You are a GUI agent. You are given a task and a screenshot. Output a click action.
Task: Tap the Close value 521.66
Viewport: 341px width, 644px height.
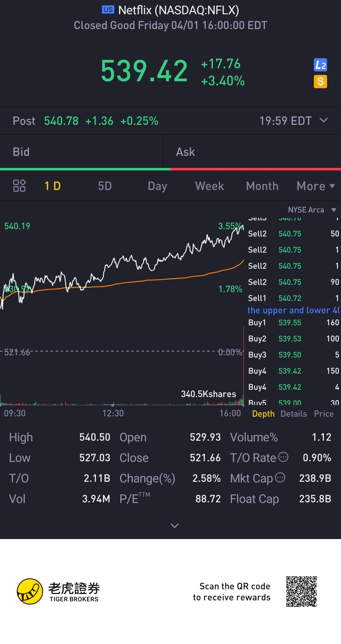coord(205,458)
